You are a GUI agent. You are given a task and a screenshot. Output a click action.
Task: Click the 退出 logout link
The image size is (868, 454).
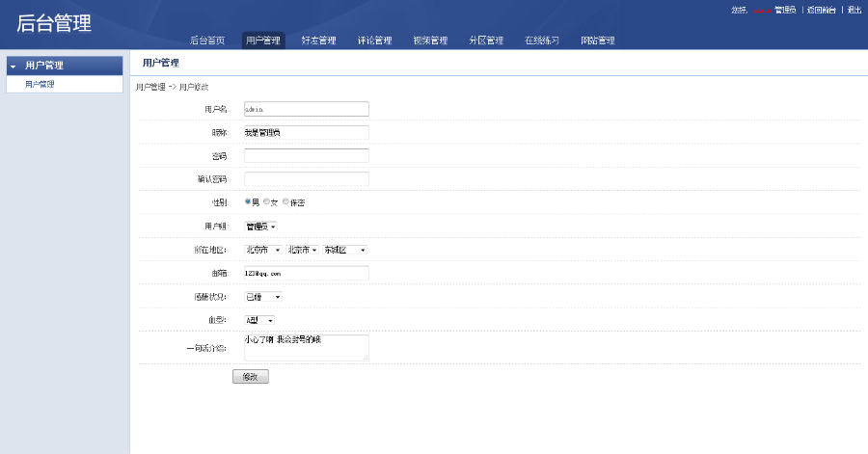click(854, 10)
